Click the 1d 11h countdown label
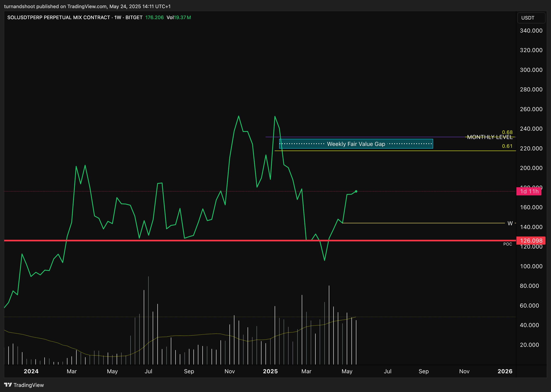The width and height of the screenshot is (551, 392). [x=529, y=191]
